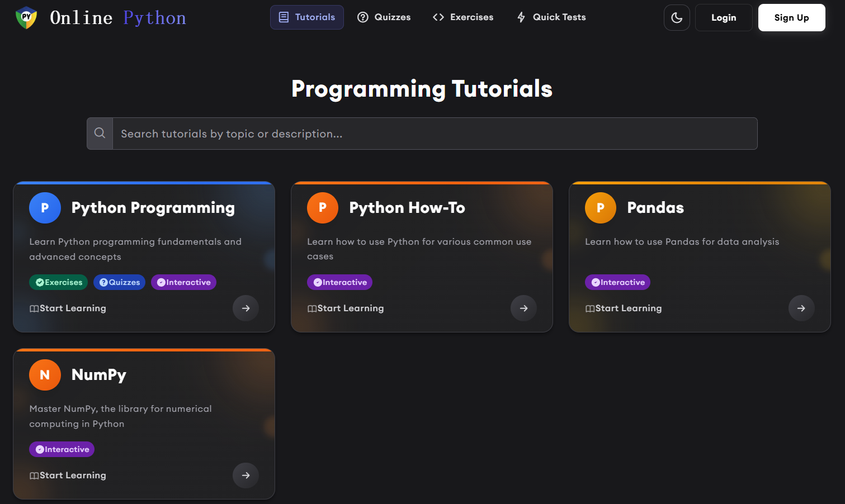The height and width of the screenshot is (504, 845).
Task: Toggle dark mode with the moon icon
Action: click(677, 17)
